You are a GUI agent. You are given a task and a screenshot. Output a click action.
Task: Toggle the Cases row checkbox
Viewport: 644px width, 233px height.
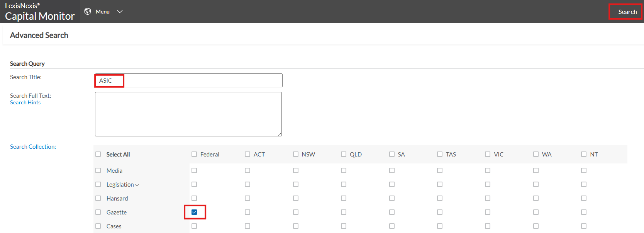[98, 226]
